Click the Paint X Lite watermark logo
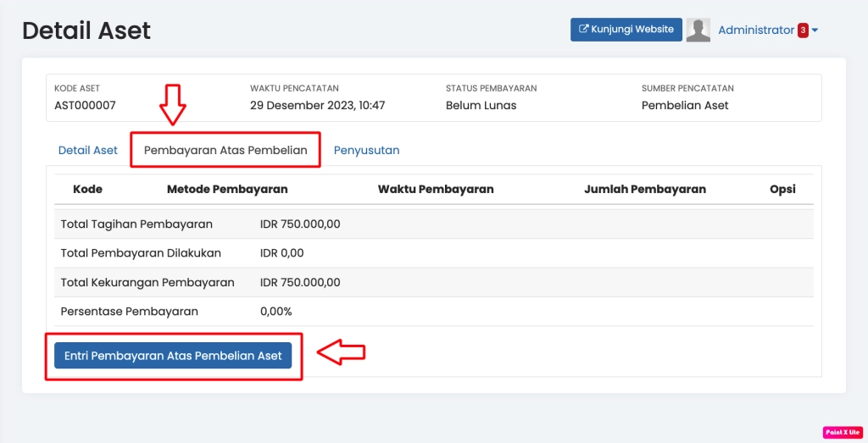868x443 pixels. tap(842, 432)
